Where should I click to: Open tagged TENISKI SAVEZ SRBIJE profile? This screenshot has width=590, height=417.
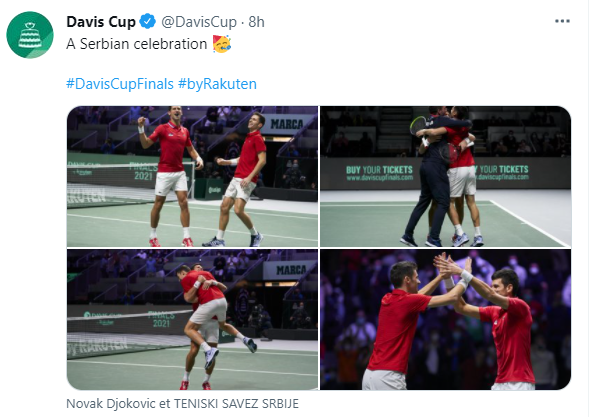coord(236,403)
